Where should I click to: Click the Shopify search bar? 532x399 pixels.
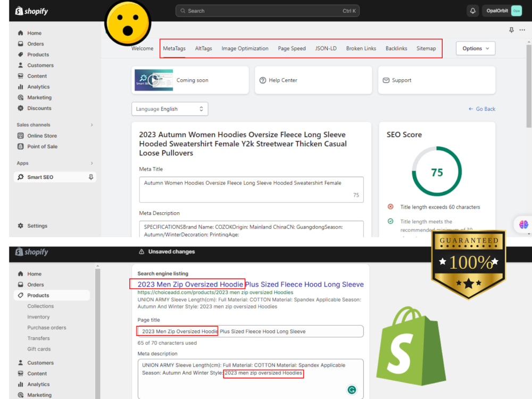tap(268, 11)
